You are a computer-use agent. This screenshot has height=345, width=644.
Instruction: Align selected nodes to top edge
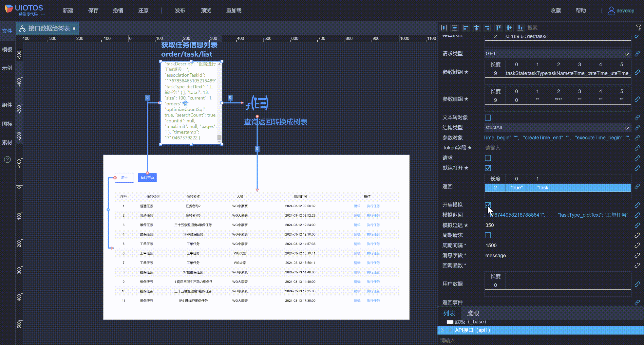click(498, 28)
